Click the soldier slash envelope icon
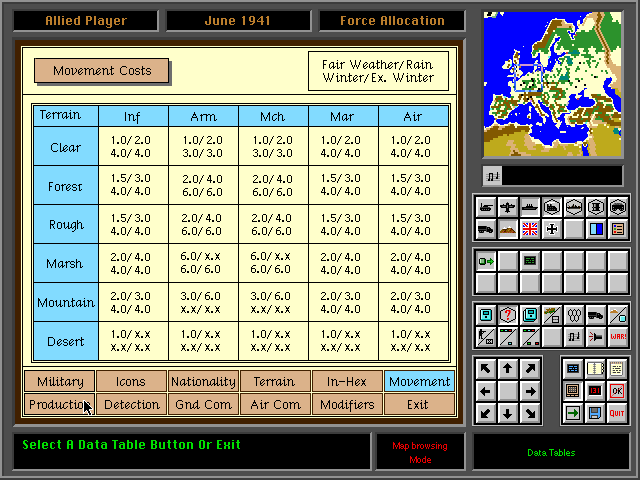Image resolution: width=640 pixels, height=480 pixels. tap(486, 337)
